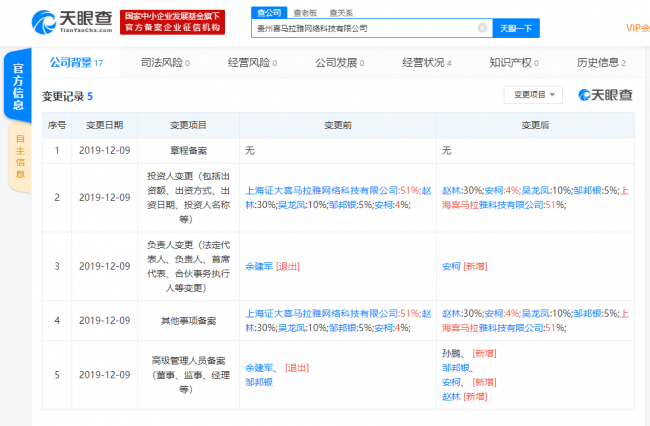Screen dimensions: 650x426
Task: Clear the search box with the X icon
Action: 482,28
